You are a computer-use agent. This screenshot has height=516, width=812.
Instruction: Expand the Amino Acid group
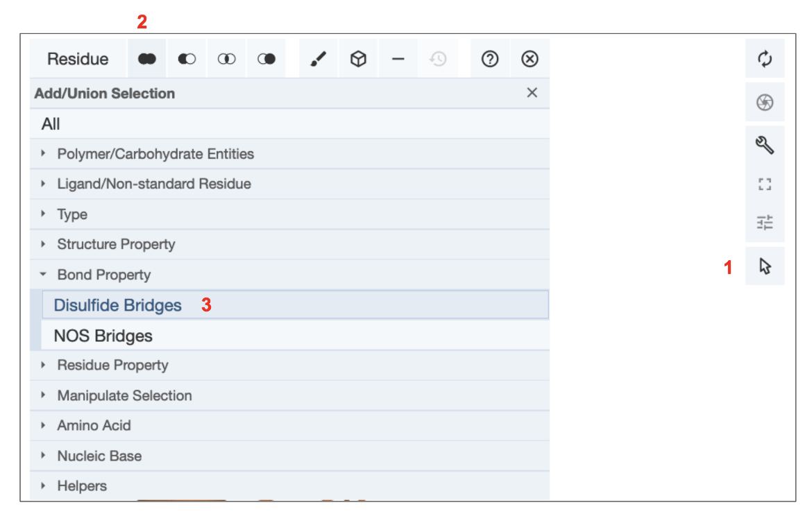[94, 426]
